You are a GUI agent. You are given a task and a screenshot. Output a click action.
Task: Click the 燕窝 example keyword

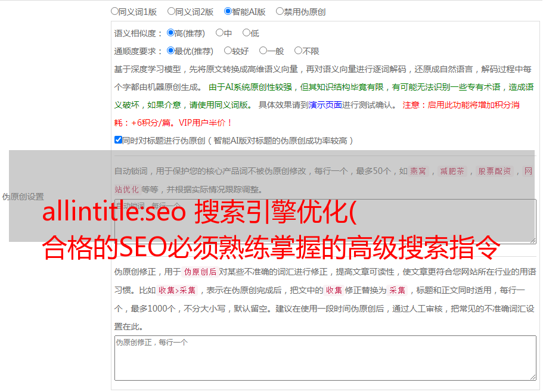point(418,171)
